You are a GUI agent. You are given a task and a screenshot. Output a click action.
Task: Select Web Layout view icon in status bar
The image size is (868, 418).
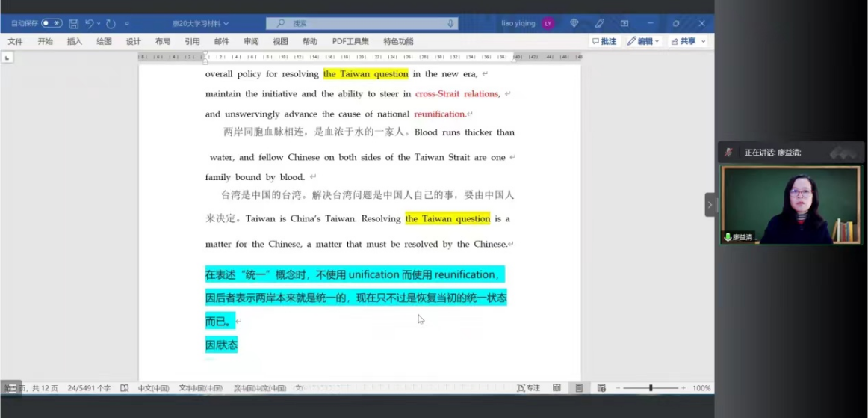[601, 388]
